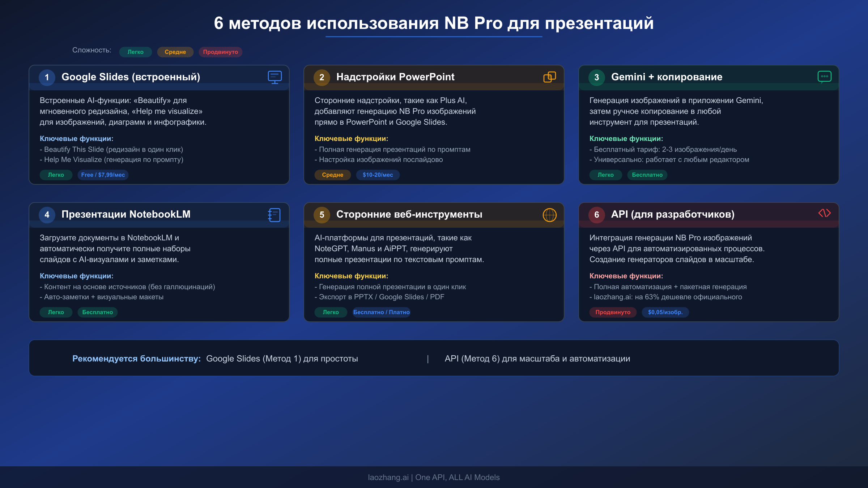The height and width of the screenshot is (488, 868).
Task: Open the notebook icon on Презентации NotebookLM card
Action: coord(275,214)
